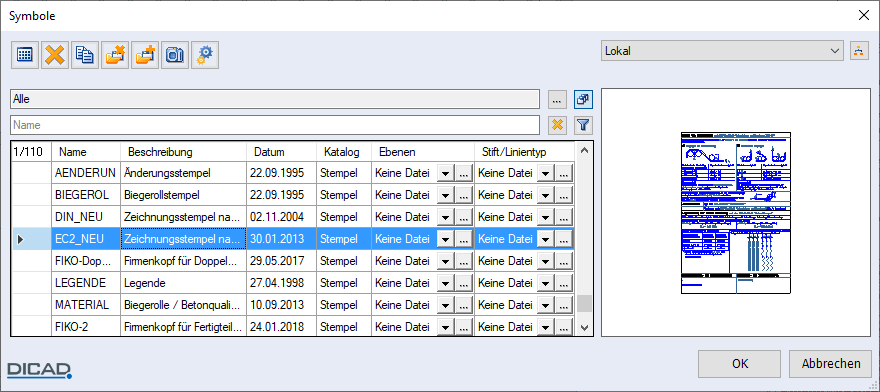Delete symbol with orange X toolbar icon
The height and width of the screenshot is (392, 880).
point(54,55)
